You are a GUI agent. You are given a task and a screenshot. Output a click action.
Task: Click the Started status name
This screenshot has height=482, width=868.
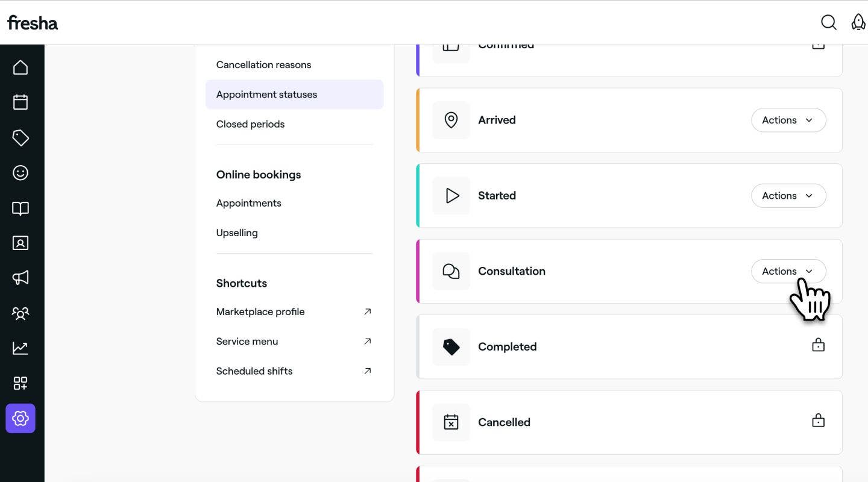(497, 195)
